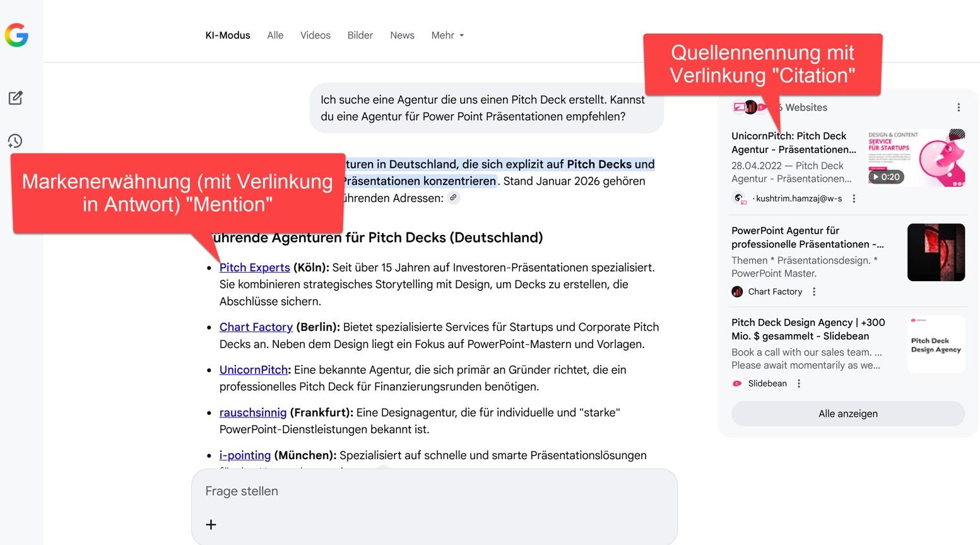Open the Bilder tab

360,35
